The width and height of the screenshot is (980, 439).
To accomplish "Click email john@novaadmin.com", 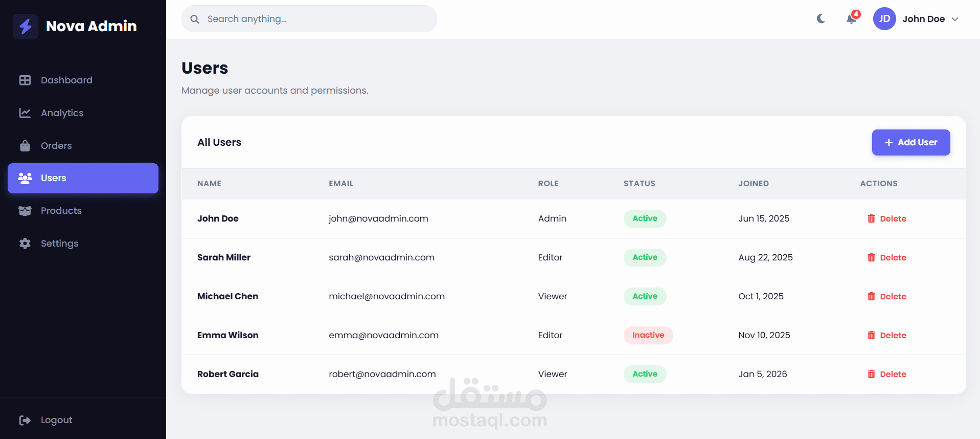I will (378, 218).
